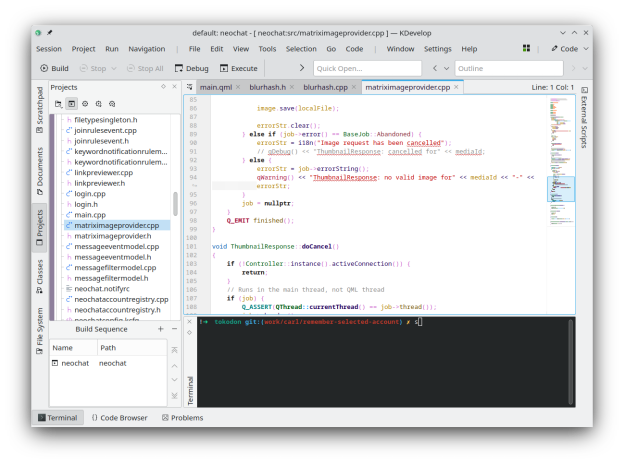Close the main.qml tab
Image resolution: width=624 pixels, height=464 pixels.
[239, 88]
